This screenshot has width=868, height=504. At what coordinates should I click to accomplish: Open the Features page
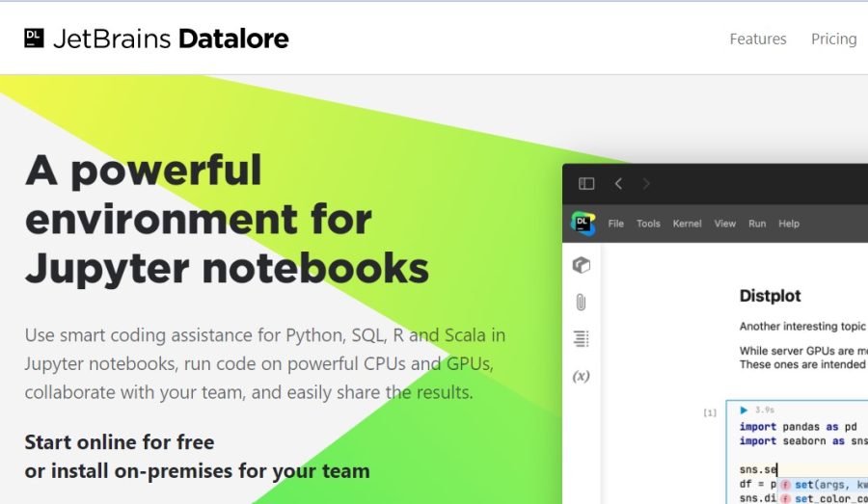(758, 39)
